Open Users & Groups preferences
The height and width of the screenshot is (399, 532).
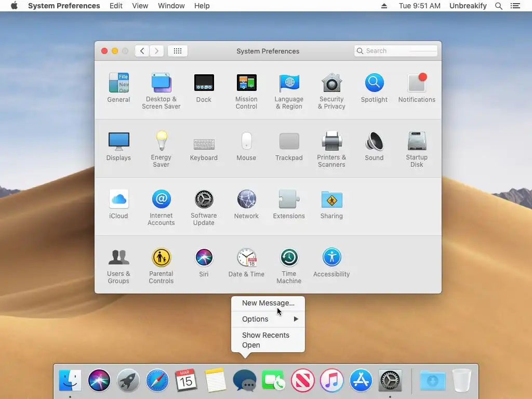(118, 266)
